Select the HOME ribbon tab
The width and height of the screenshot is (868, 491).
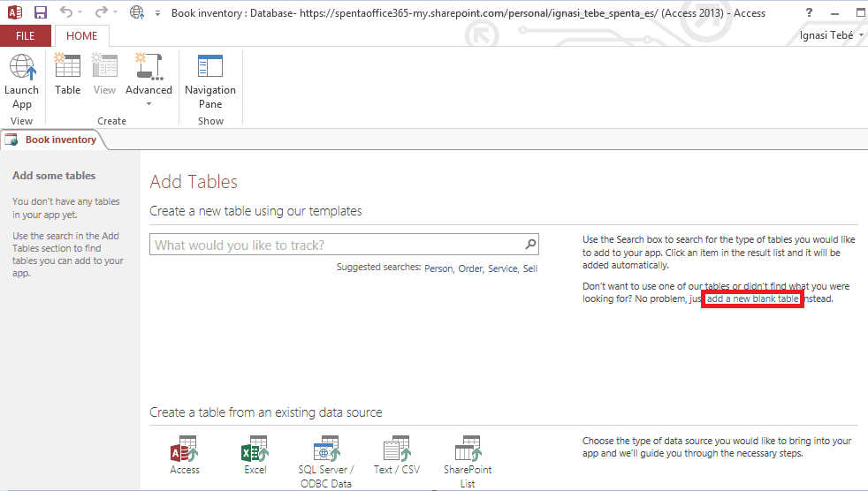[81, 36]
